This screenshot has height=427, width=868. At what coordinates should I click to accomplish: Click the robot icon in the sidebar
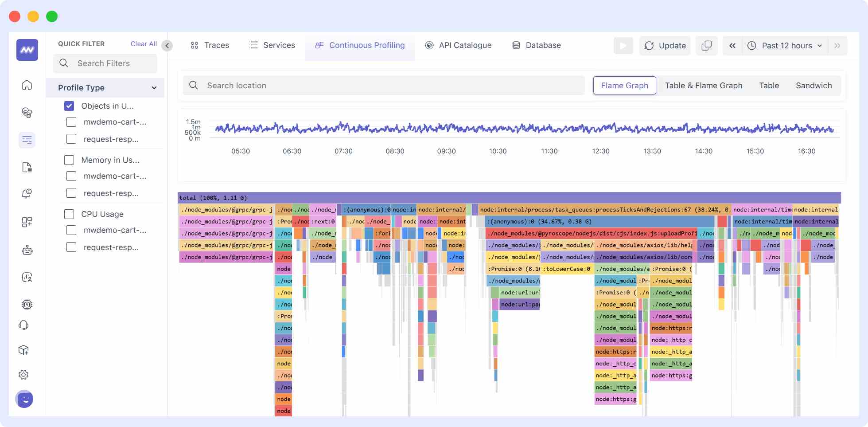27,251
